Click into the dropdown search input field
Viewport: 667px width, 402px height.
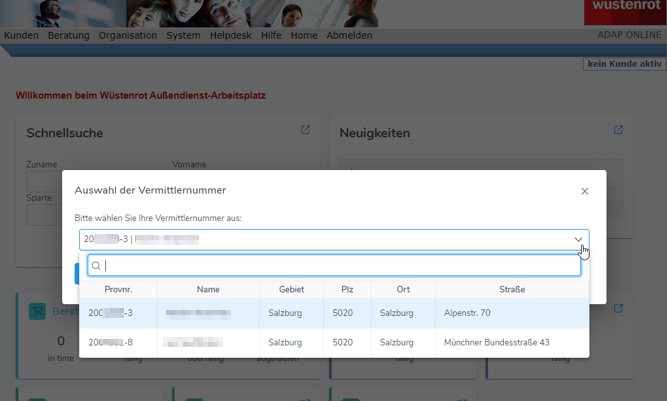[x=340, y=266]
